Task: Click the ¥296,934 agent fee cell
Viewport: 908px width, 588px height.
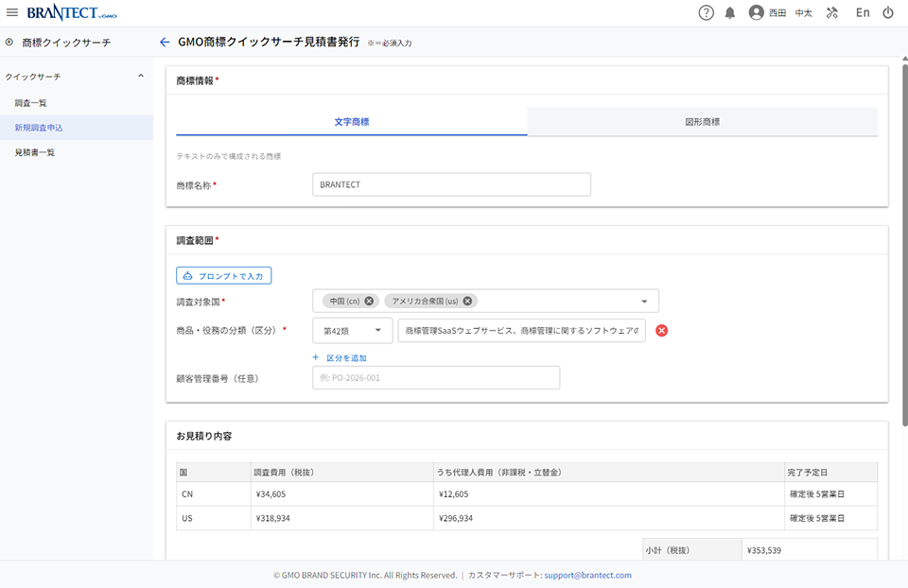Action: (609, 518)
